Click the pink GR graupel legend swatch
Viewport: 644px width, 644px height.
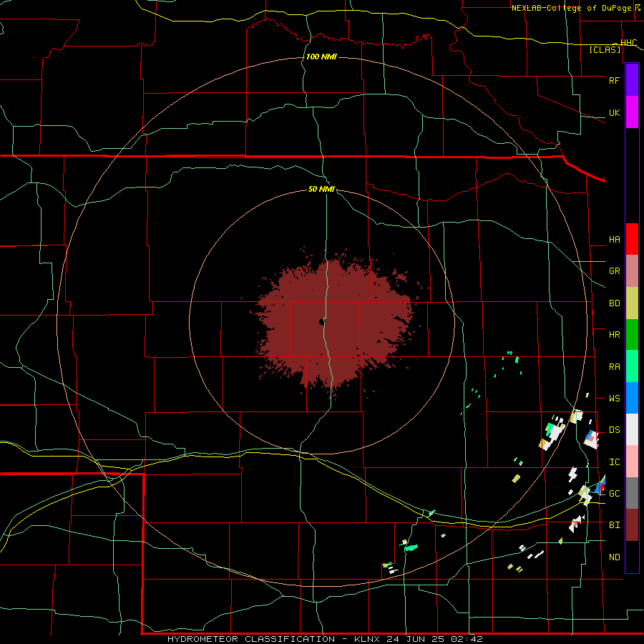[632, 271]
